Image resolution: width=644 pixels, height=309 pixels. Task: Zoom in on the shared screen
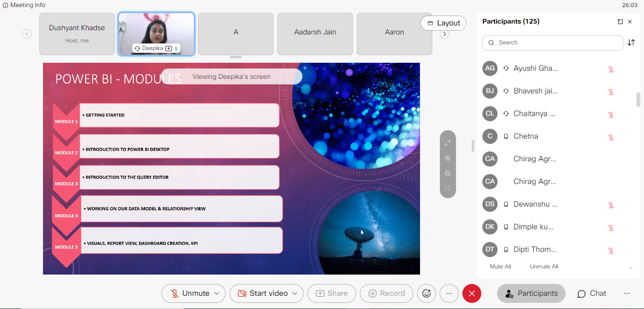(x=447, y=159)
